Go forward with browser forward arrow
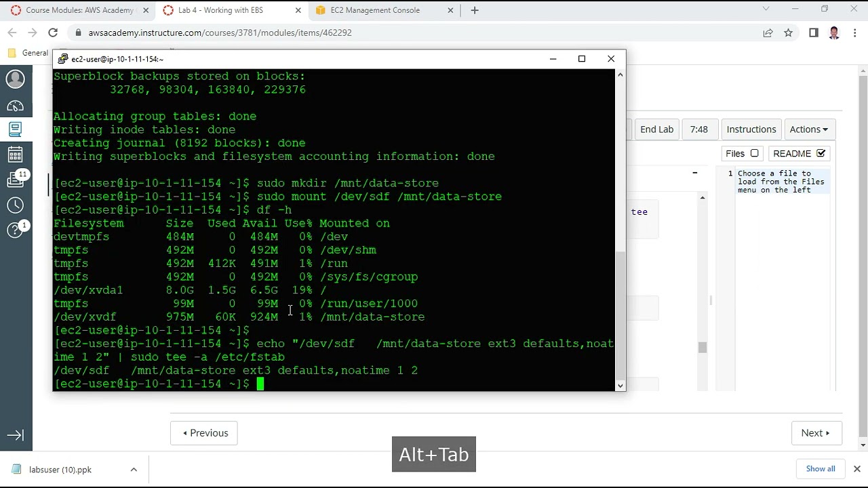The height and width of the screenshot is (488, 868). (32, 33)
